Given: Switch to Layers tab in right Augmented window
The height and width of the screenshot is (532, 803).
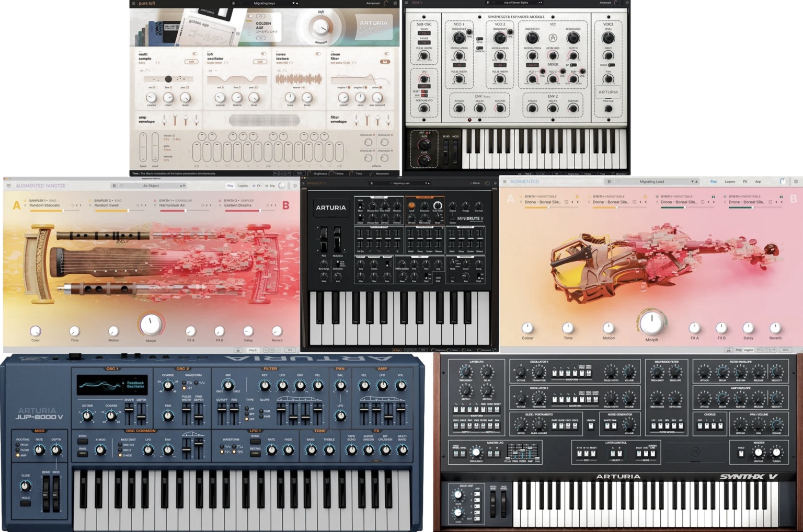Looking at the screenshot, I should pyautogui.click(x=729, y=181).
